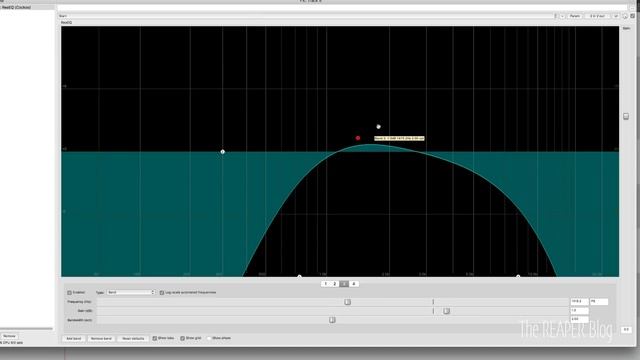Click the master gain value field
The image size is (640, 360).
click(x=627, y=329)
